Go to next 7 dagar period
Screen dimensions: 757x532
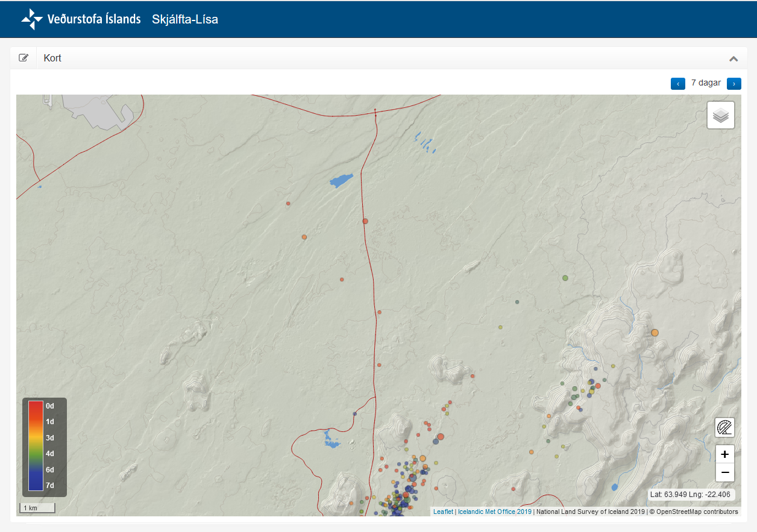733,84
